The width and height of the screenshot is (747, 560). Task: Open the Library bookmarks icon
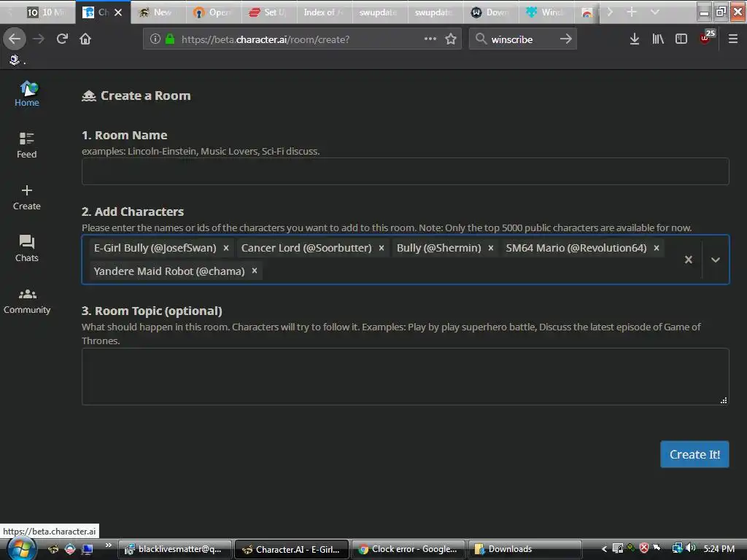click(x=658, y=39)
